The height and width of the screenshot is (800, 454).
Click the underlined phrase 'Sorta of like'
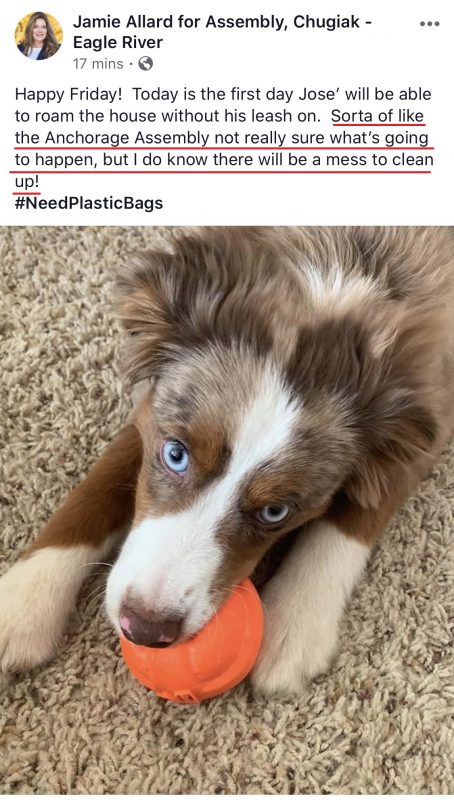tap(377, 116)
